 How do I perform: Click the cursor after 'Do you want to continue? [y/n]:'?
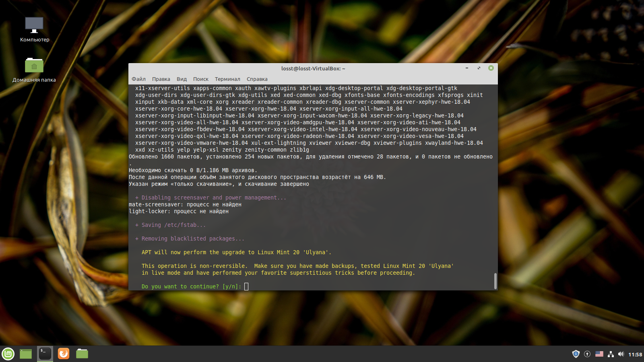click(x=246, y=286)
